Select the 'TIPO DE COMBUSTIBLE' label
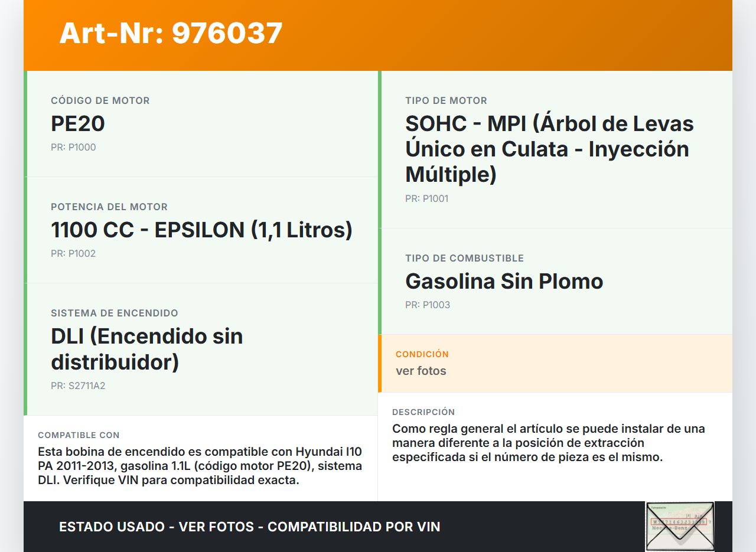This screenshot has height=552, width=756. pyautogui.click(x=465, y=258)
